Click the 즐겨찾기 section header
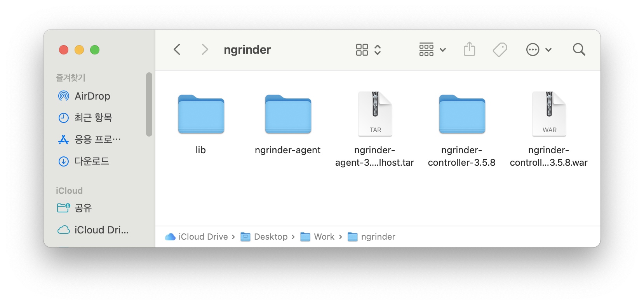644x305 pixels. pyautogui.click(x=71, y=77)
